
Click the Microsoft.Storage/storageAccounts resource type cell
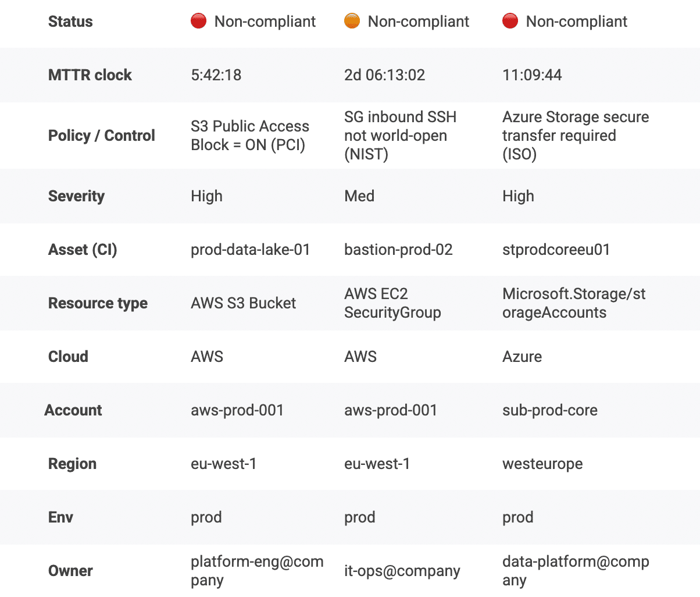[x=573, y=303]
